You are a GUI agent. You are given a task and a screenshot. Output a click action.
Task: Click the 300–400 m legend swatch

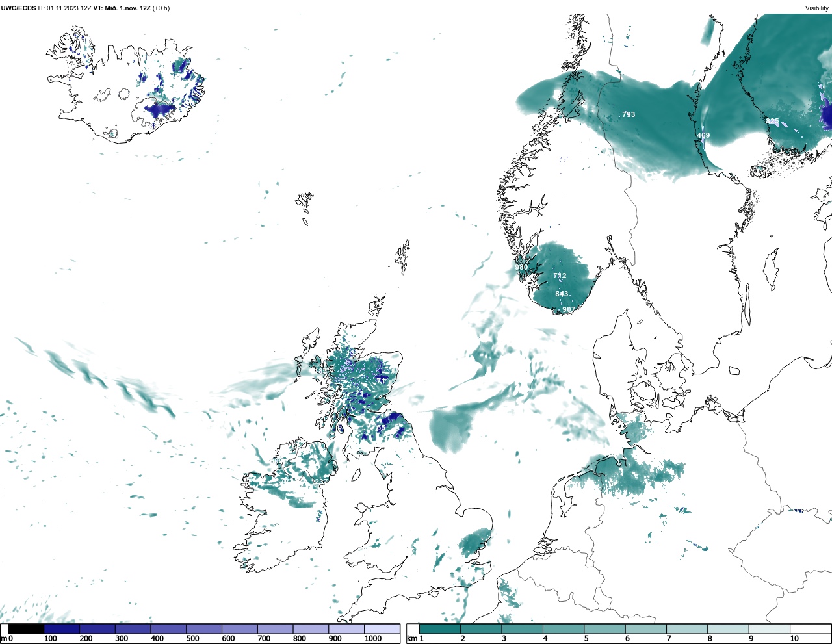[x=133, y=628]
